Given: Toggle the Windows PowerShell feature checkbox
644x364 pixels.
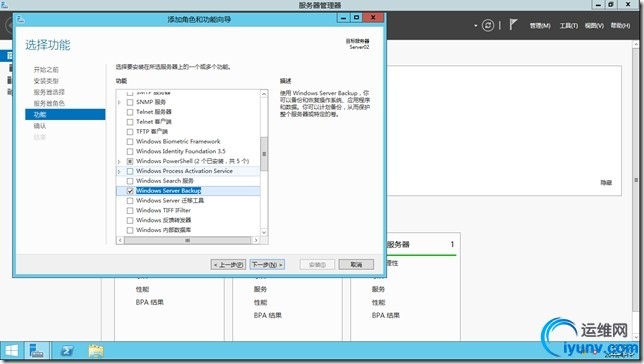Looking at the screenshot, I should 130,161.
